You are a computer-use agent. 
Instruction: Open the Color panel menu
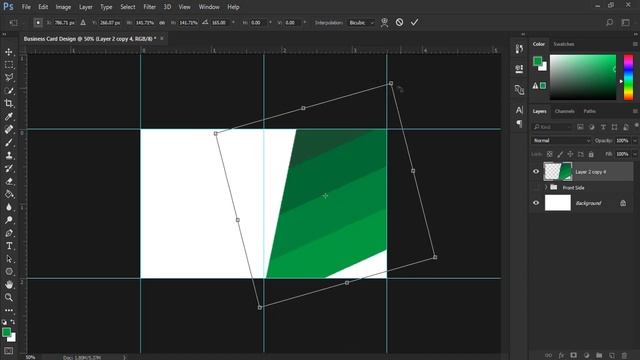pyautogui.click(x=635, y=44)
